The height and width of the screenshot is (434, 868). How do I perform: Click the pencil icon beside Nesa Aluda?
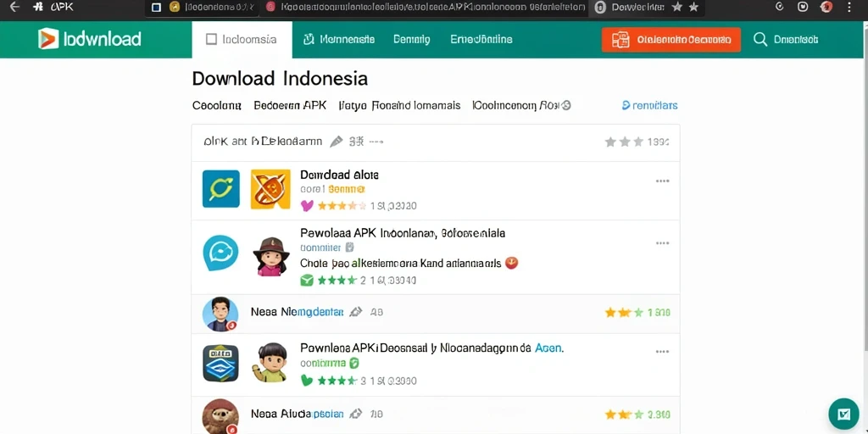[x=356, y=414]
